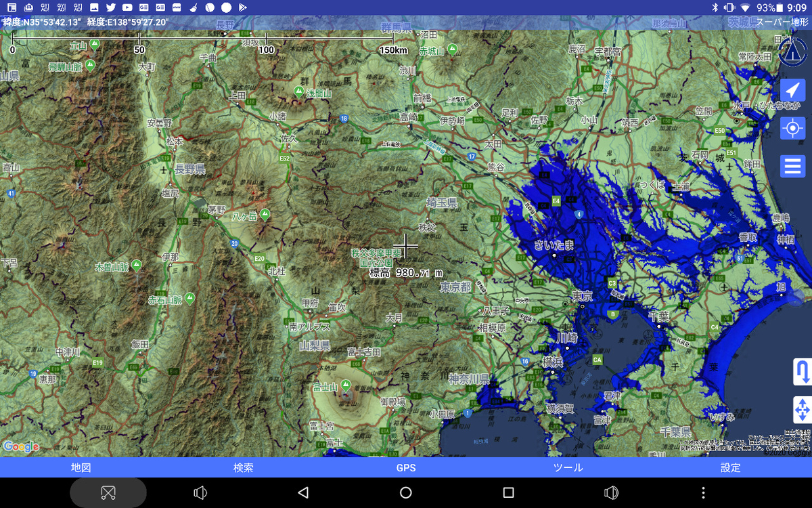Tap the 飯田 city label
This screenshot has width=812, height=508.
click(x=140, y=343)
